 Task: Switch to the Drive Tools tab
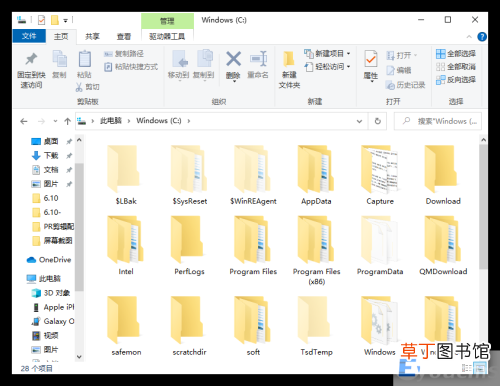pos(167,36)
